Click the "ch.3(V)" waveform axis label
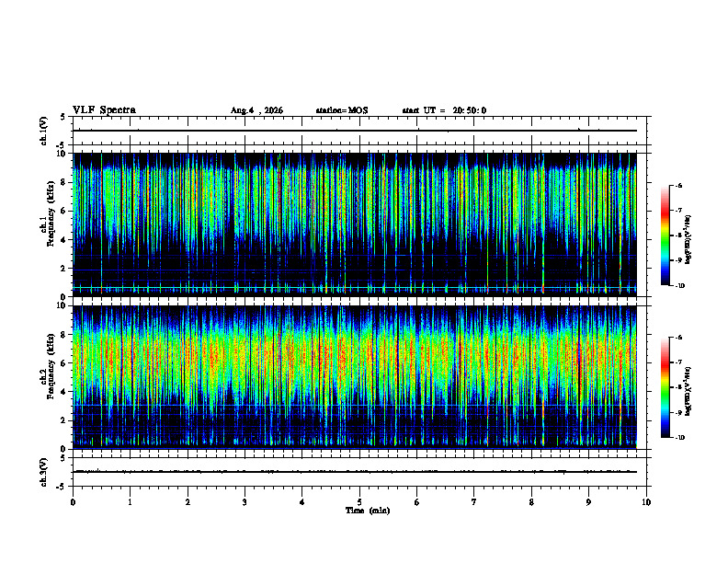Image resolution: width=728 pixels, height=563 pixels. (x=43, y=472)
